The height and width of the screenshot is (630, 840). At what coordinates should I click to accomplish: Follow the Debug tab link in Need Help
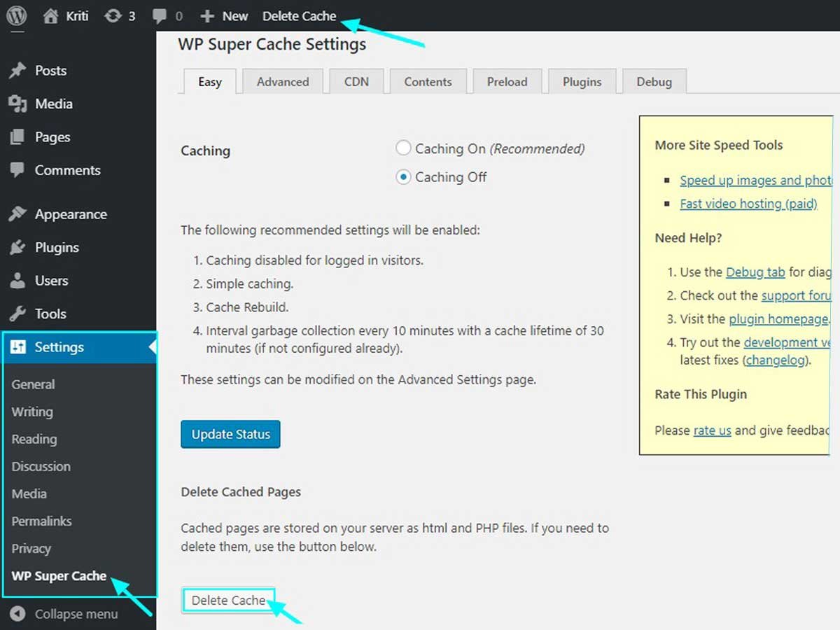pyautogui.click(x=755, y=272)
